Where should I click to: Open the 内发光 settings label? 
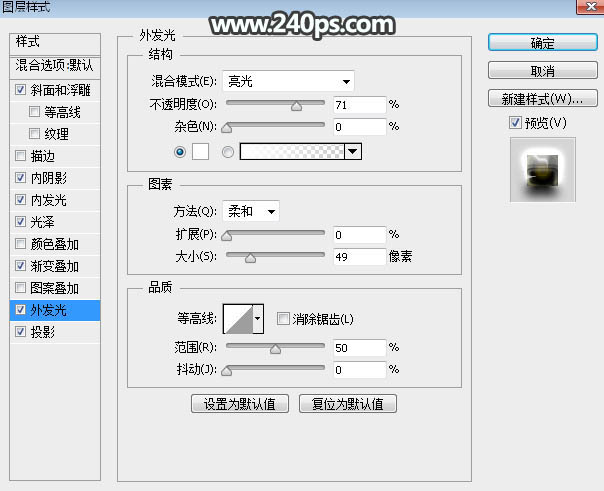coord(49,200)
